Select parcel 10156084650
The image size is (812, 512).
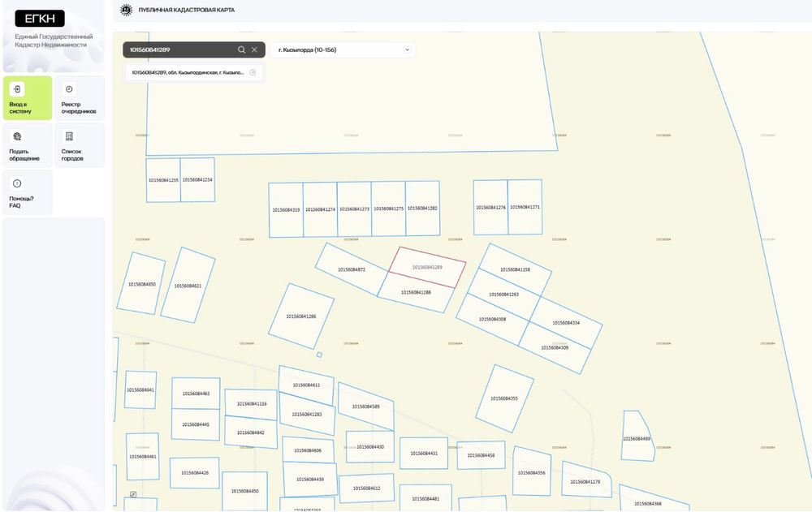click(141, 284)
